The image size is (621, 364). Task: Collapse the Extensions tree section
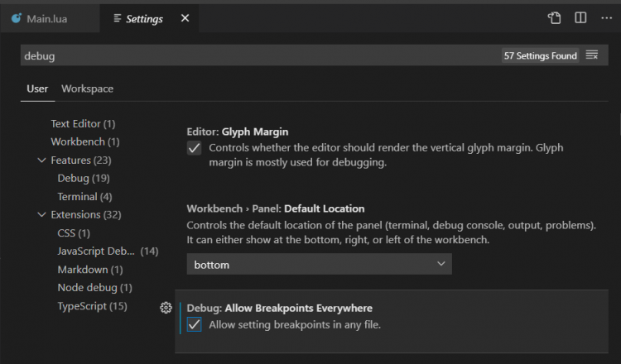point(41,214)
